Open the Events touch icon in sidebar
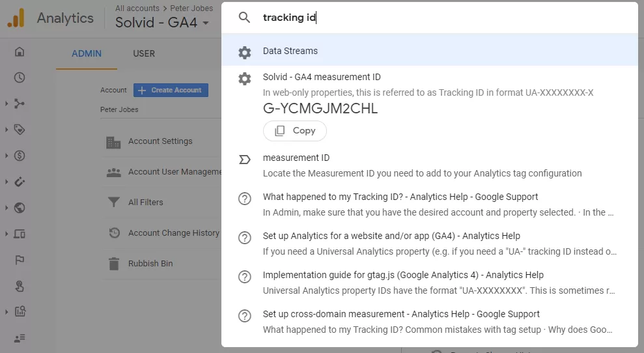Screen dimensions: 644x353 coord(20,286)
